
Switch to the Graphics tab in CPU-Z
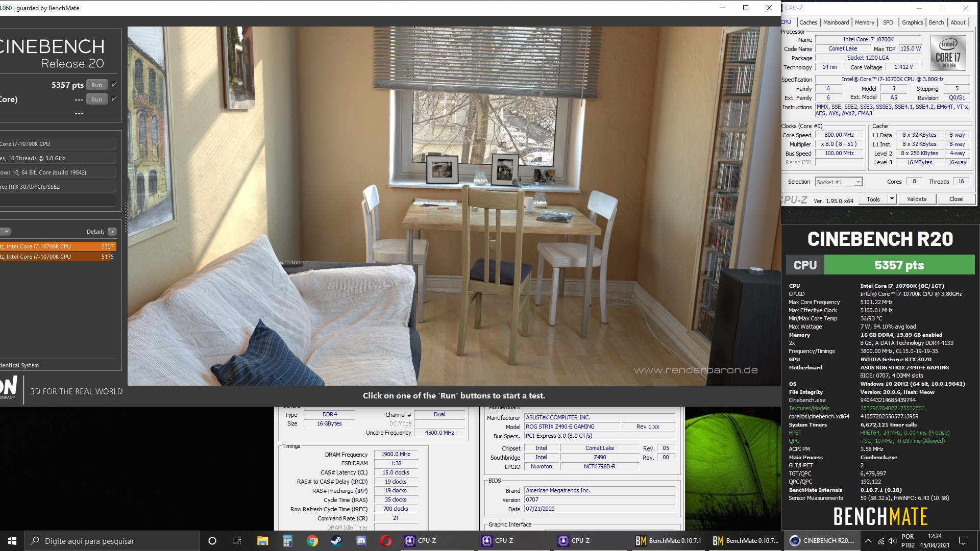(912, 22)
